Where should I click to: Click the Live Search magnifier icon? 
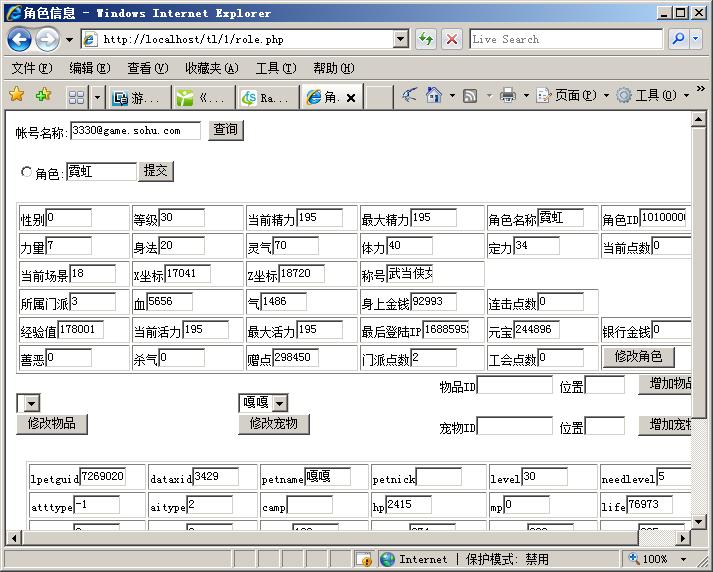tap(679, 39)
